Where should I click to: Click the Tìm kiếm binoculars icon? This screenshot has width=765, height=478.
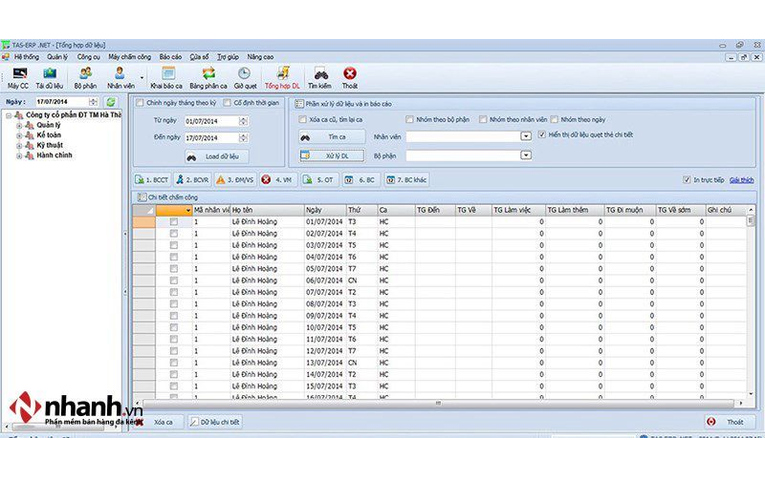tap(321, 74)
